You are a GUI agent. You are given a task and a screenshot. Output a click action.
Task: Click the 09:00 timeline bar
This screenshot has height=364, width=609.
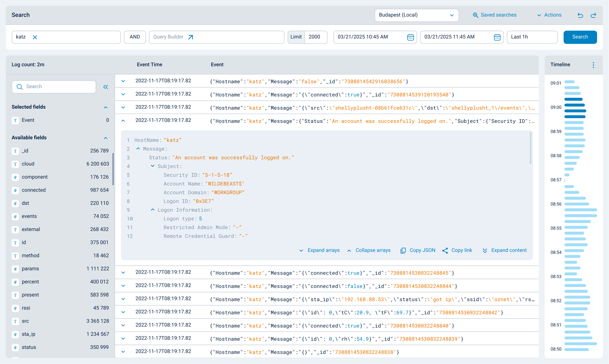click(x=575, y=105)
